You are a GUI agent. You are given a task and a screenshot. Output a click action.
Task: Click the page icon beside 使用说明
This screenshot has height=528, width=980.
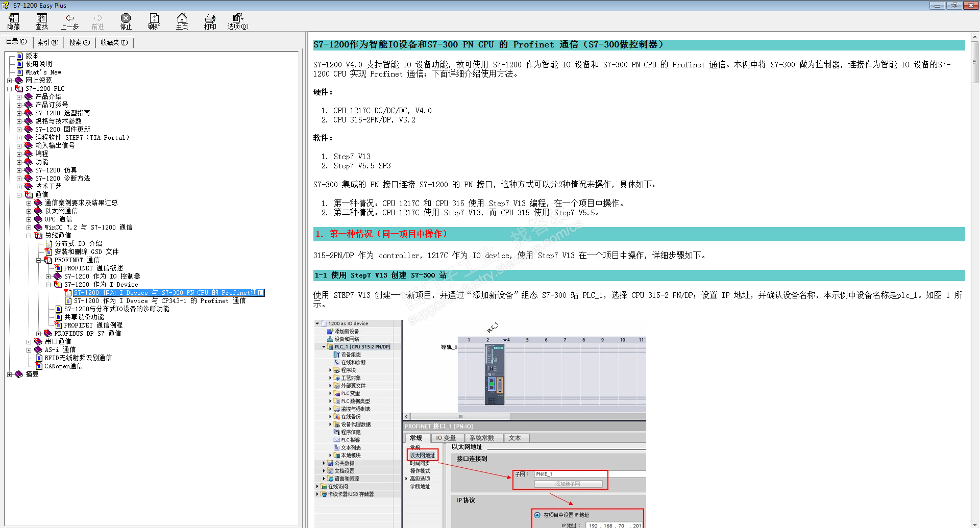pos(20,64)
